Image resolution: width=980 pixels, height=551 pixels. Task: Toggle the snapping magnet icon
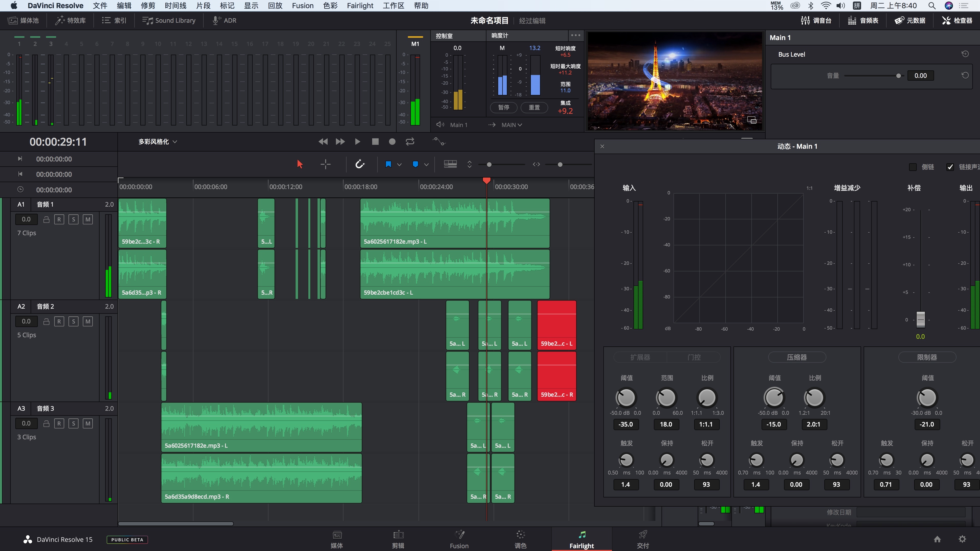360,164
